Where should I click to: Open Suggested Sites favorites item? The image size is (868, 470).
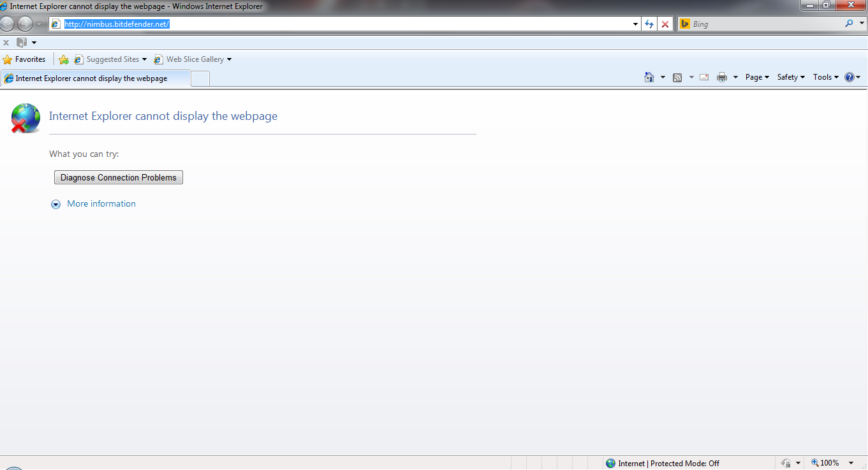(110, 59)
